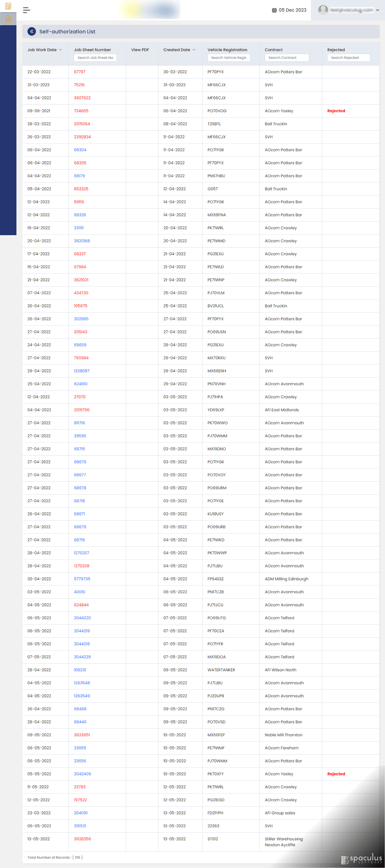Viewport: 385px width, 868px height.
Task: Open job sheet number 68304
Action: (80, 150)
